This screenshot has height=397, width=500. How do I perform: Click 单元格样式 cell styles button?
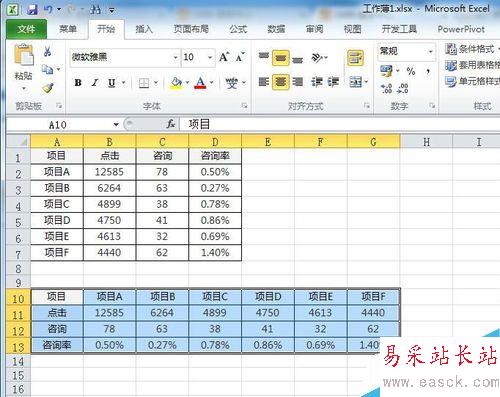click(x=473, y=81)
